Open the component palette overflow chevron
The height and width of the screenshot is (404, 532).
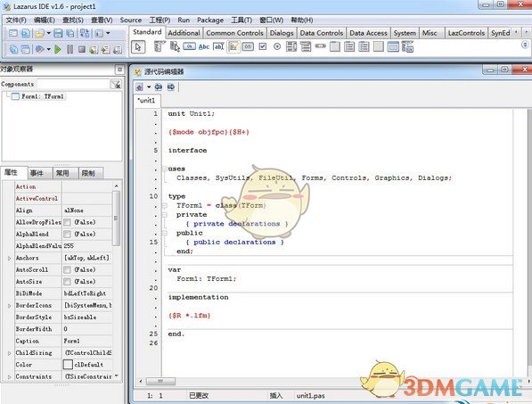click(x=525, y=45)
